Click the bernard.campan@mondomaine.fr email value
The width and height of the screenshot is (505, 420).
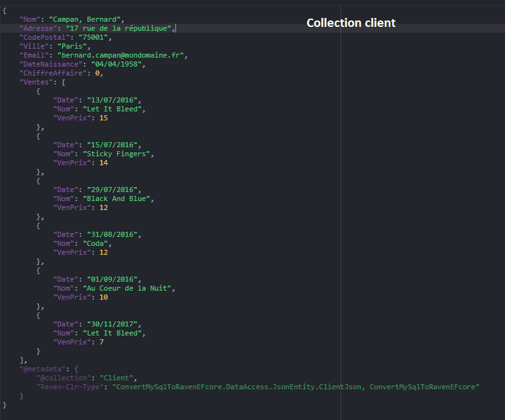122,56
